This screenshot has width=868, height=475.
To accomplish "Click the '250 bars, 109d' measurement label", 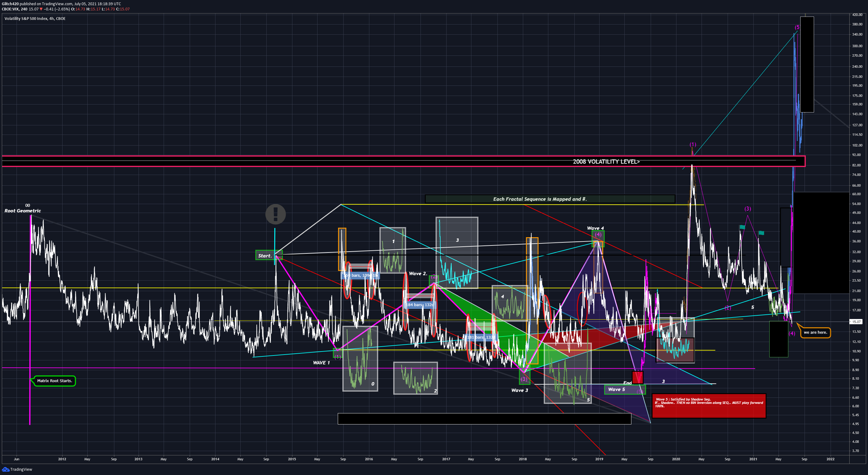I will point(360,275).
